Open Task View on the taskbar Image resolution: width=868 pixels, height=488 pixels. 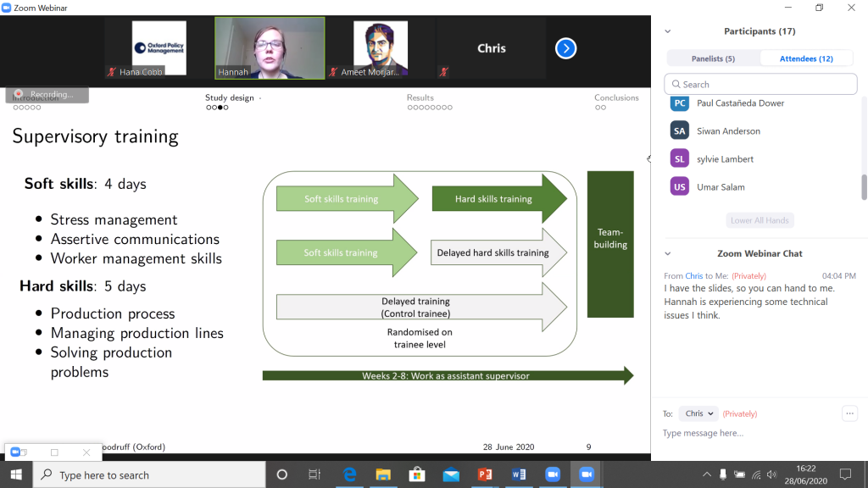click(x=314, y=474)
